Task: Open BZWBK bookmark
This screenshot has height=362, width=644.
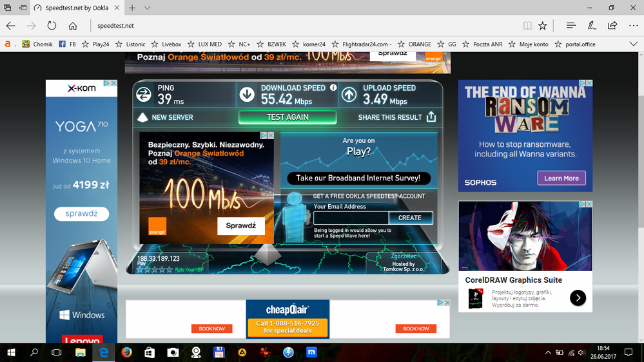Action: (x=271, y=44)
